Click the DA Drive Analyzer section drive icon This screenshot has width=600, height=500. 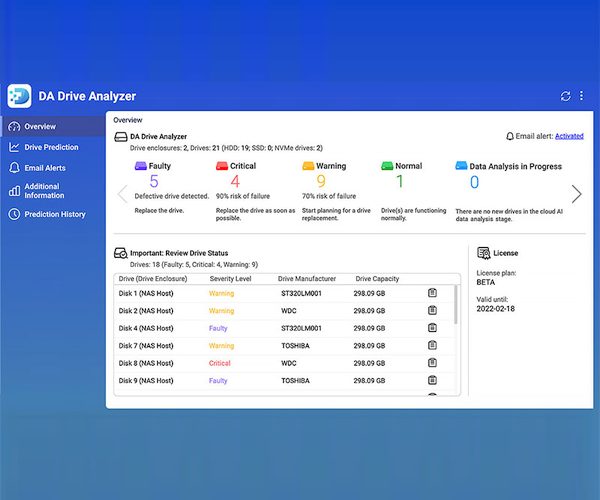pos(121,137)
